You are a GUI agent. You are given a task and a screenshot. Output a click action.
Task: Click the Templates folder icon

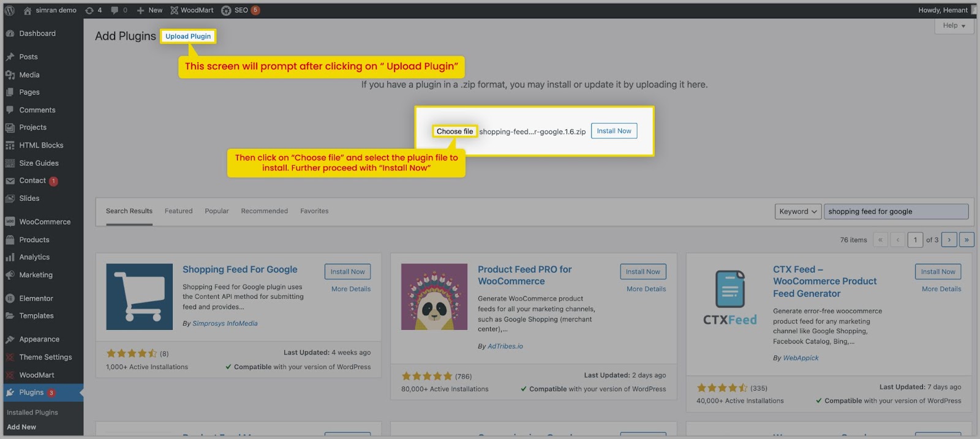coord(10,316)
